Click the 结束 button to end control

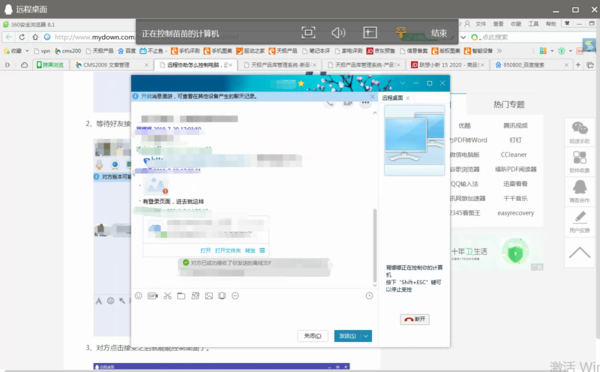439,33
